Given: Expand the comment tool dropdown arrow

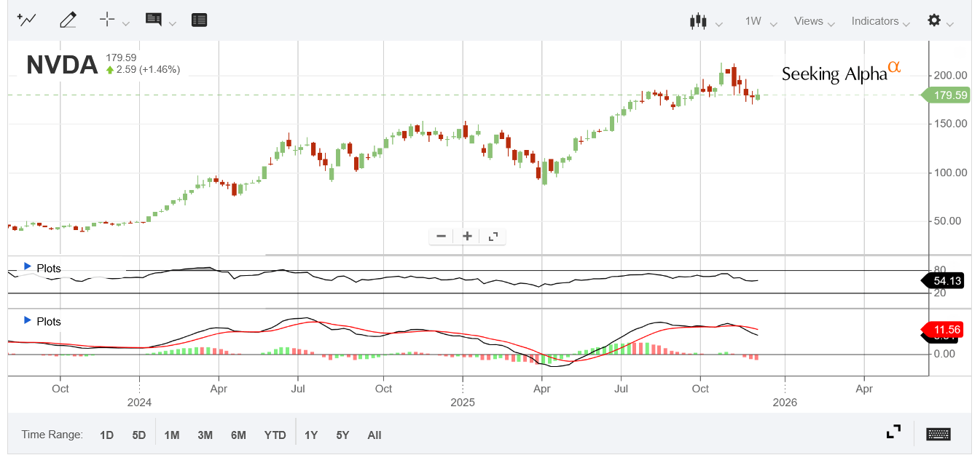Looking at the screenshot, I should [x=173, y=23].
